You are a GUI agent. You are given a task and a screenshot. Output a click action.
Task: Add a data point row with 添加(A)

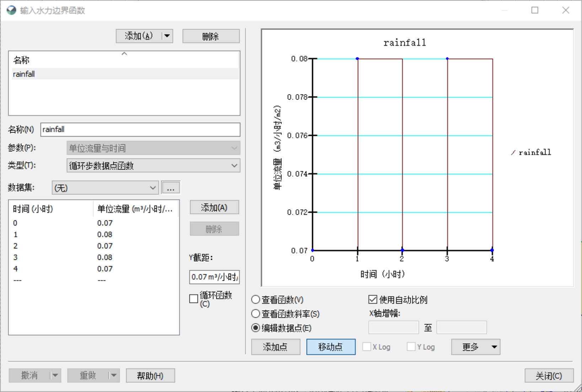(x=214, y=208)
